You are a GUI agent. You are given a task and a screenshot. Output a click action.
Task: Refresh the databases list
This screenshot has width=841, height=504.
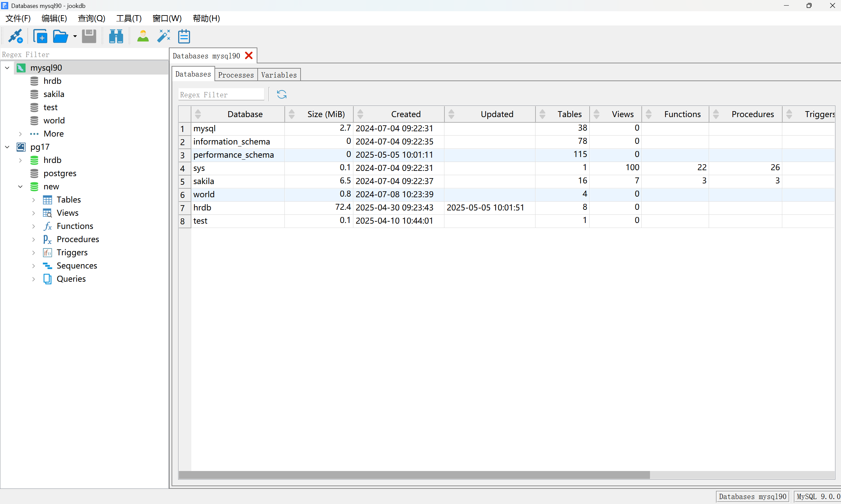point(281,94)
